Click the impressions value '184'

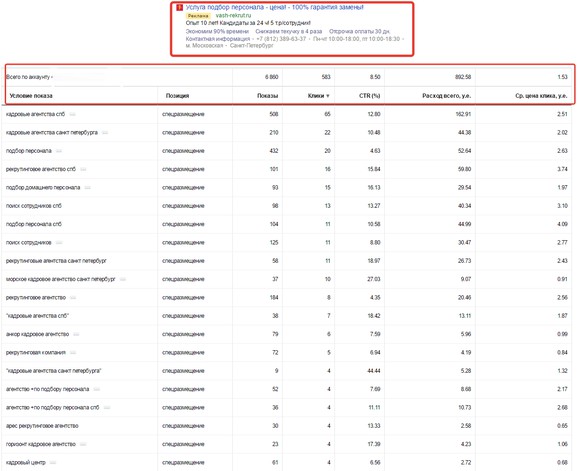[274, 298]
